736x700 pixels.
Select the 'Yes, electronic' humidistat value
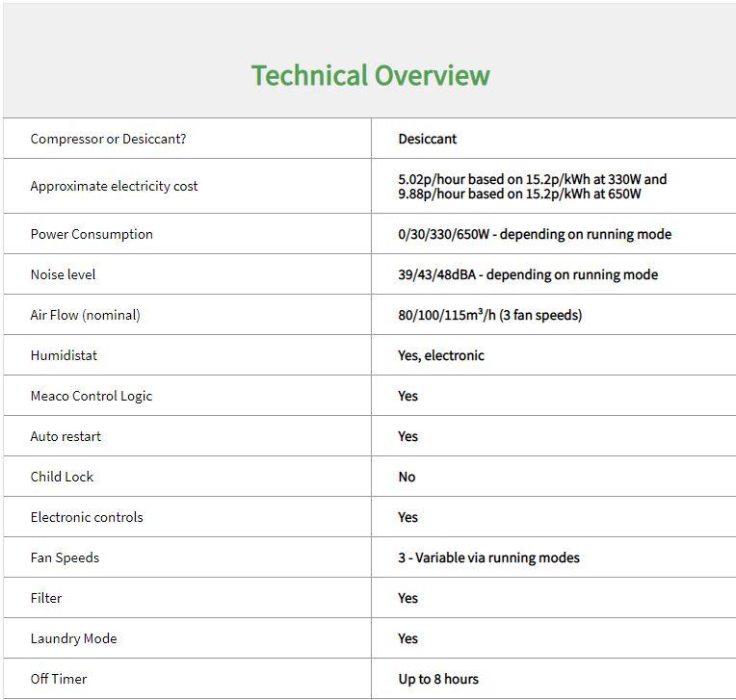(x=441, y=355)
